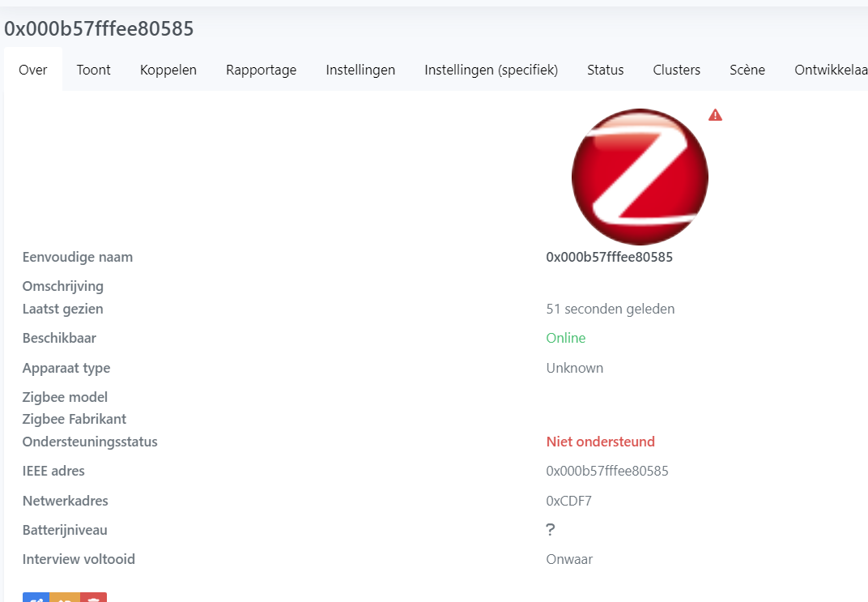Click the Batterijniveau label
The height and width of the screenshot is (602, 868).
coord(65,530)
